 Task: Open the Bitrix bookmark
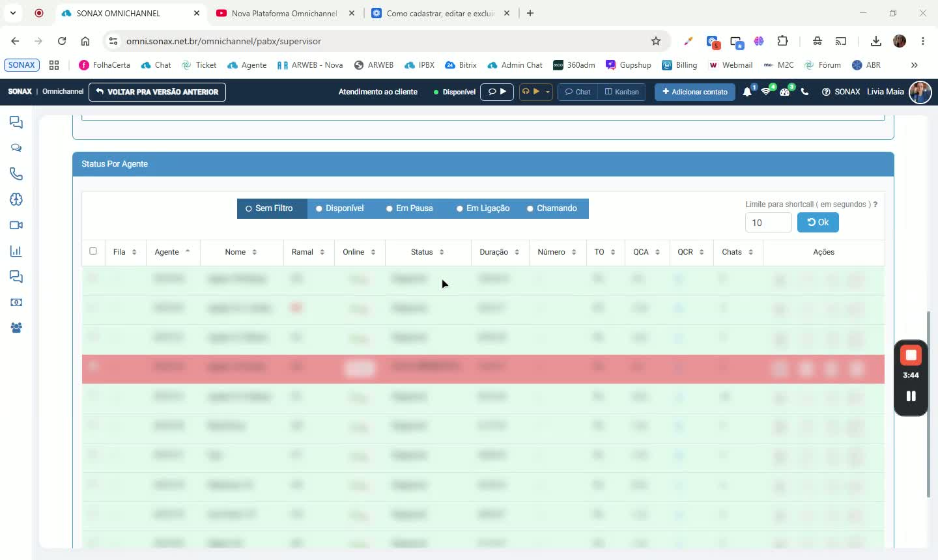(x=461, y=65)
